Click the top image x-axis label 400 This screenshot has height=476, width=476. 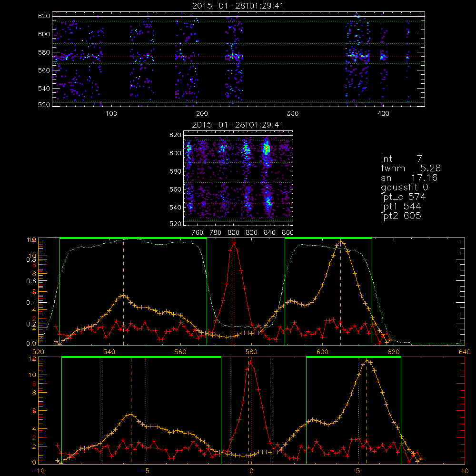click(x=383, y=114)
